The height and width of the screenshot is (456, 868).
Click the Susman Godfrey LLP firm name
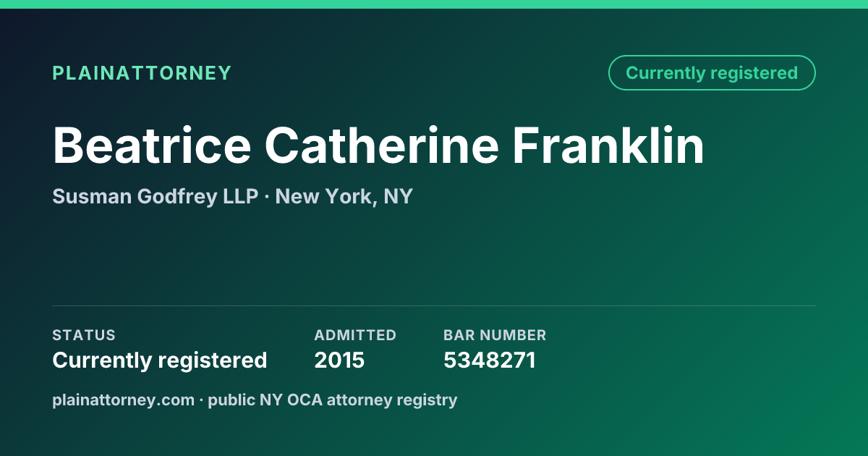pos(155,196)
